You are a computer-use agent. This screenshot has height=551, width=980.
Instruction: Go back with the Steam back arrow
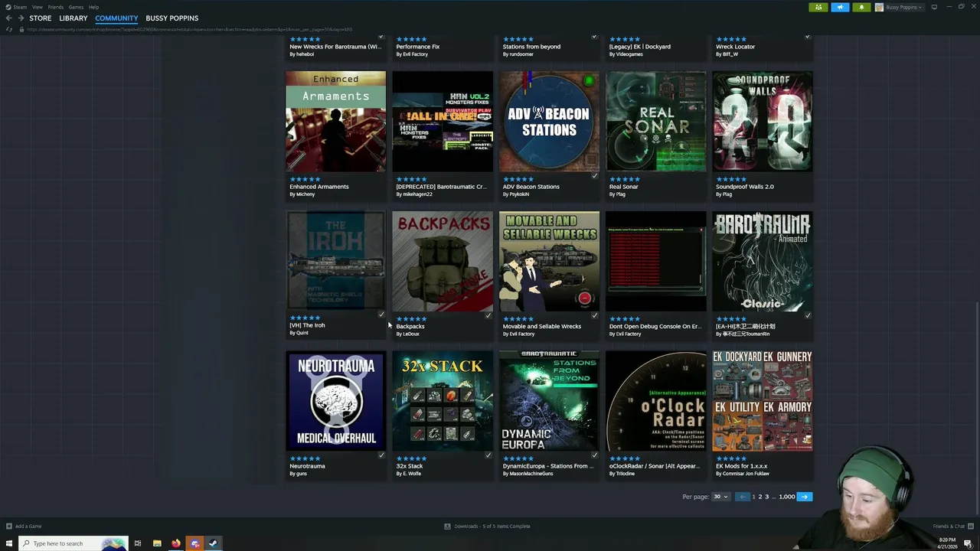point(8,18)
